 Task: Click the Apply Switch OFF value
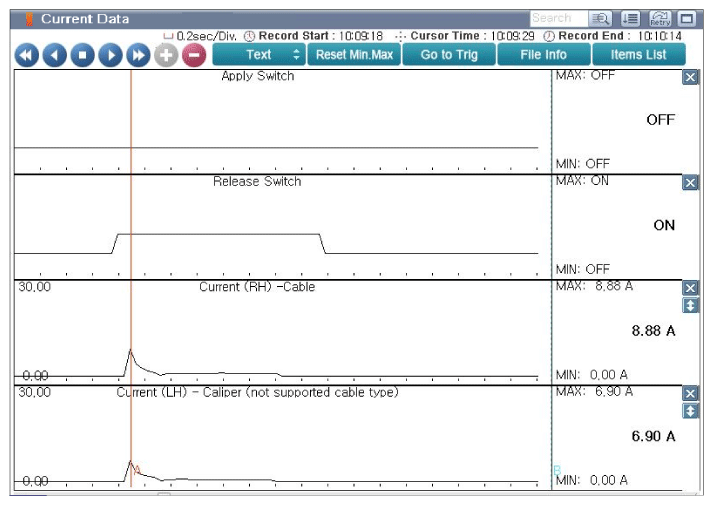[x=661, y=120]
